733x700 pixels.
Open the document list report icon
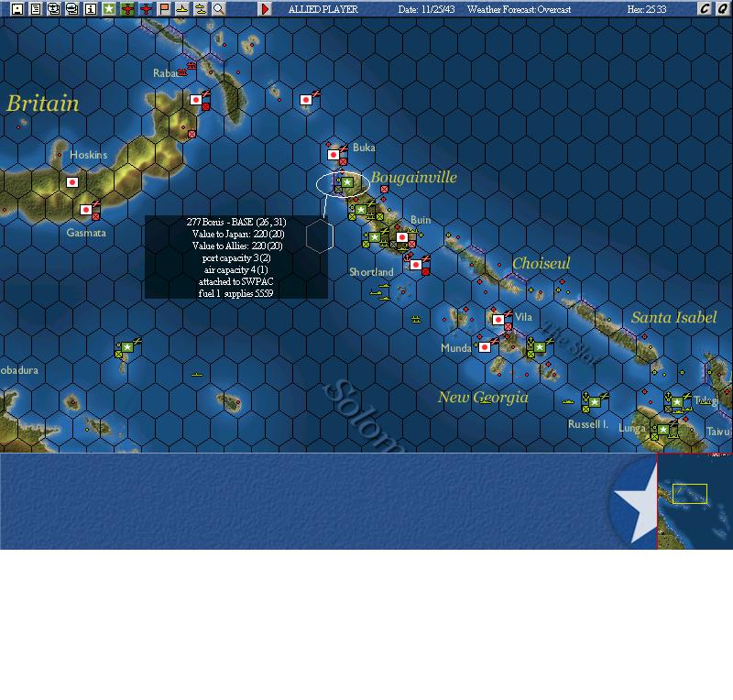click(x=36, y=8)
